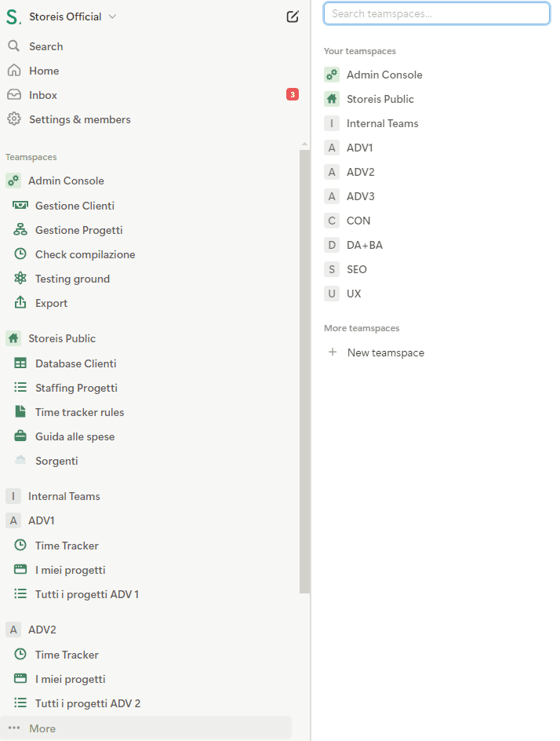The image size is (560, 741).
Task: Click the Testing ground atom icon
Action: [20, 279]
